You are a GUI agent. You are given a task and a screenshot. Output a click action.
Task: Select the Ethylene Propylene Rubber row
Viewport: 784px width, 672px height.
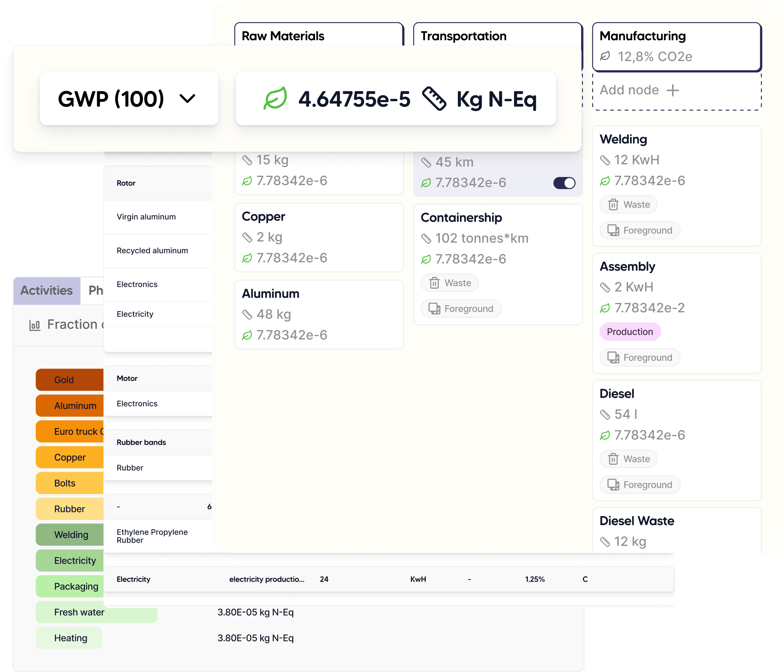[158, 536]
